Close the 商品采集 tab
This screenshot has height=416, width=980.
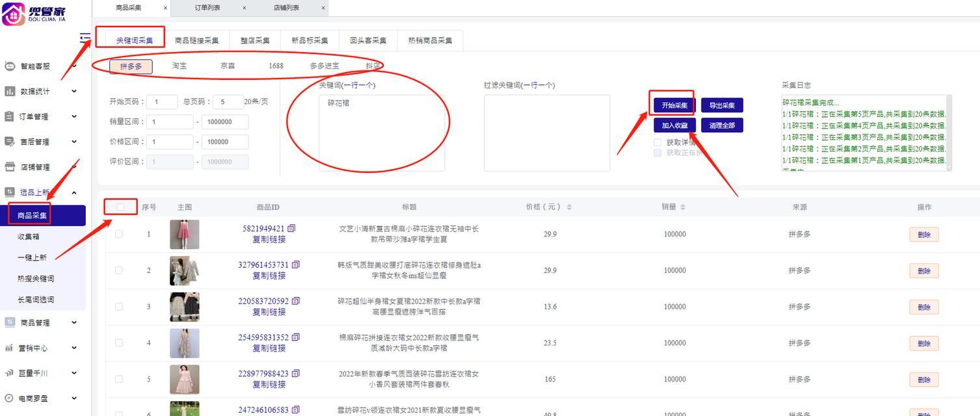(x=165, y=8)
